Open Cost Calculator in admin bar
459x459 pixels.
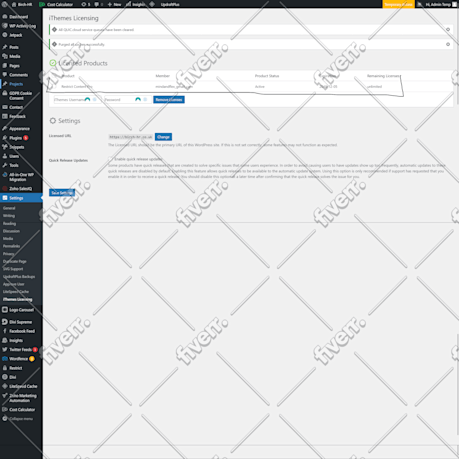[56, 4]
